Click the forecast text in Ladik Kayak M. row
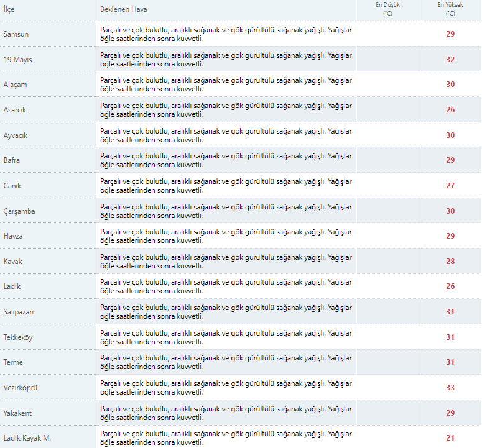482x448 pixels. click(226, 439)
